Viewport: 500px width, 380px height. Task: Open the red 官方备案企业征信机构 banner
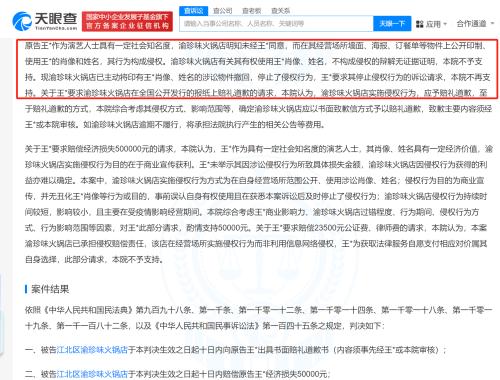click(127, 21)
